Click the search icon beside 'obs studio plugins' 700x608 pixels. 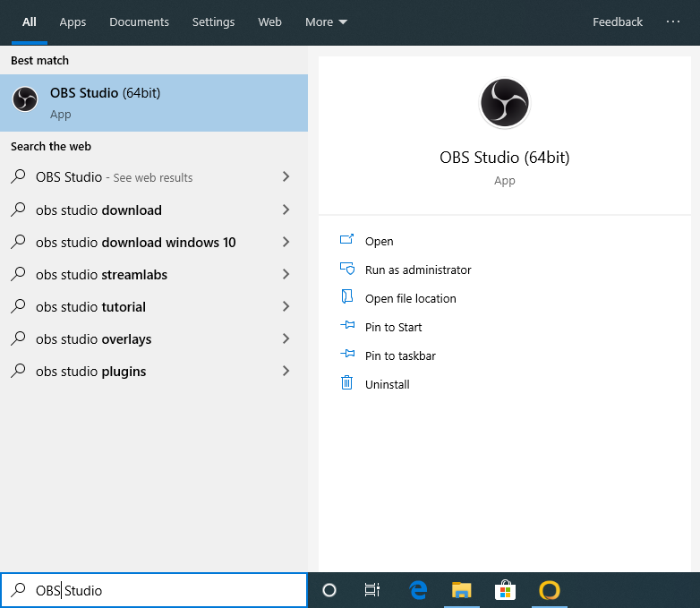tap(18, 371)
